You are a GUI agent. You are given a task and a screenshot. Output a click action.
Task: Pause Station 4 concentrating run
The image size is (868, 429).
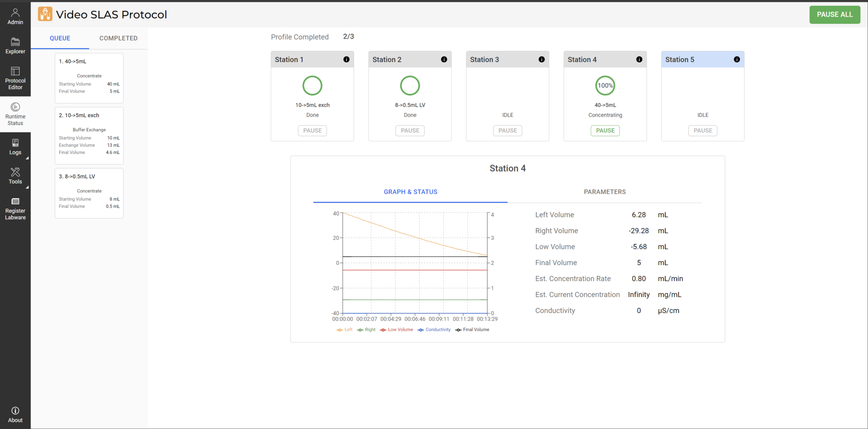click(605, 131)
